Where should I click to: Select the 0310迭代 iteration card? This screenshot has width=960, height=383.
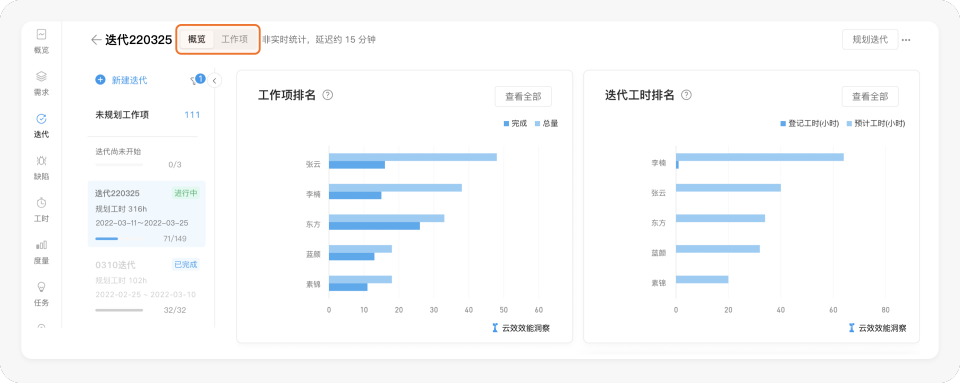pyautogui.click(x=146, y=286)
